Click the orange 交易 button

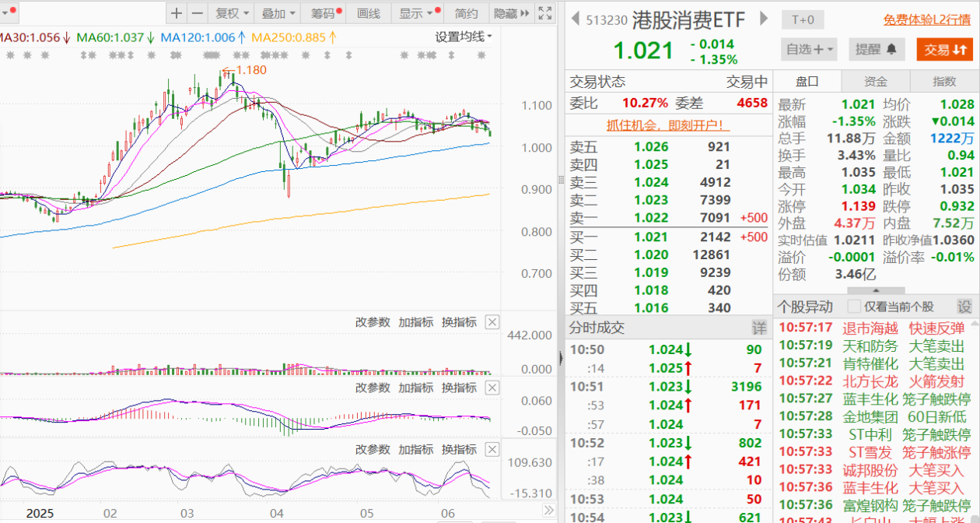(945, 49)
